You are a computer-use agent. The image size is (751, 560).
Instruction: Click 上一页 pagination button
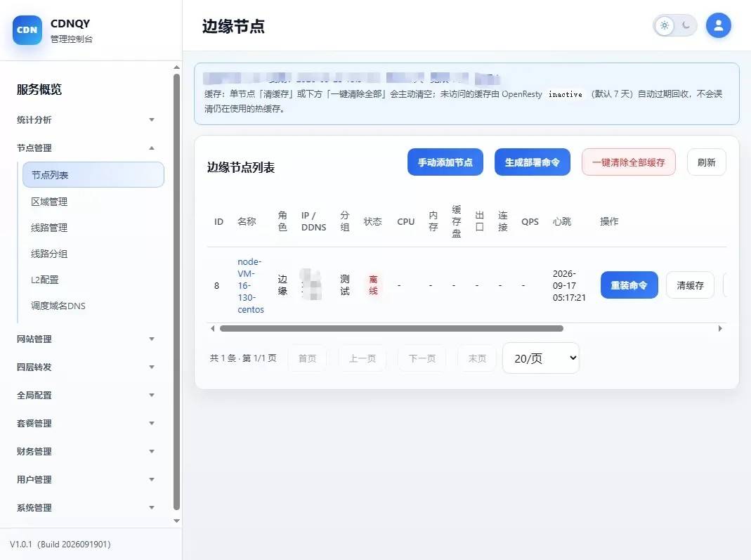coord(362,358)
